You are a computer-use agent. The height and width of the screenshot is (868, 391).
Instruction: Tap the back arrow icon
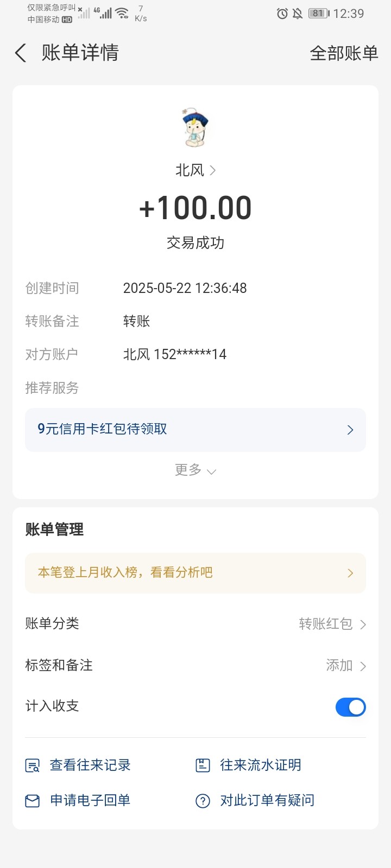coord(21,53)
